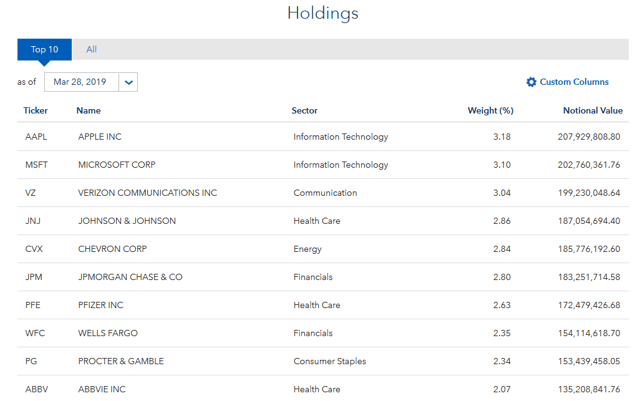This screenshot has width=640, height=401.
Task: Click Information Technology in Microsoft row
Action: coord(341,165)
